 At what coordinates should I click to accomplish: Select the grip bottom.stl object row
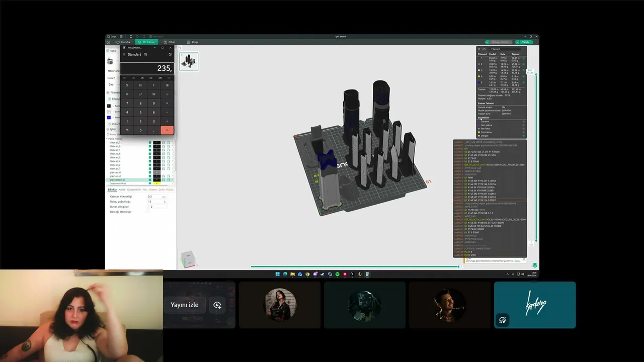[140, 179]
